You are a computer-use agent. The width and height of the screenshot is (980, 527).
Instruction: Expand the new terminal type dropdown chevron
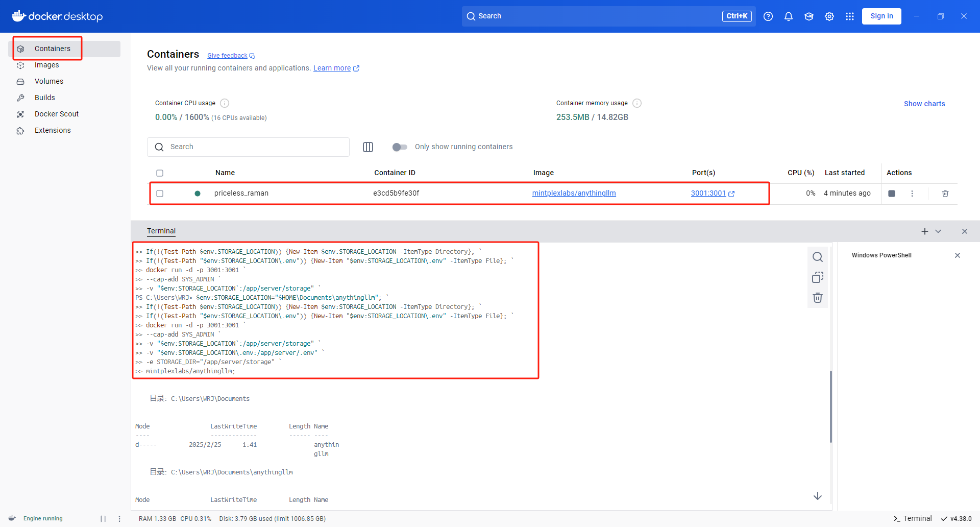click(938, 231)
